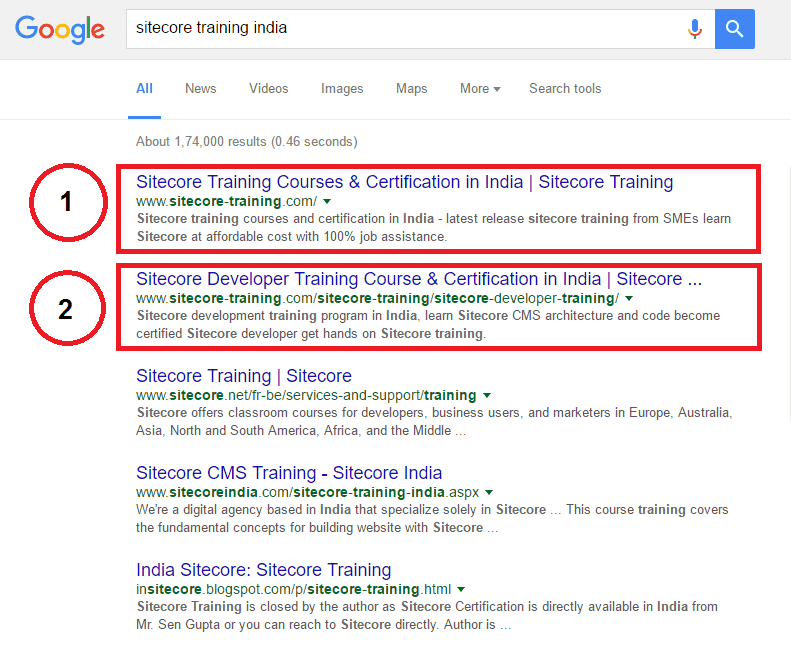Open India Sitecore: Sitecore Training result
The height and width of the screenshot is (645, 791).
click(x=263, y=570)
